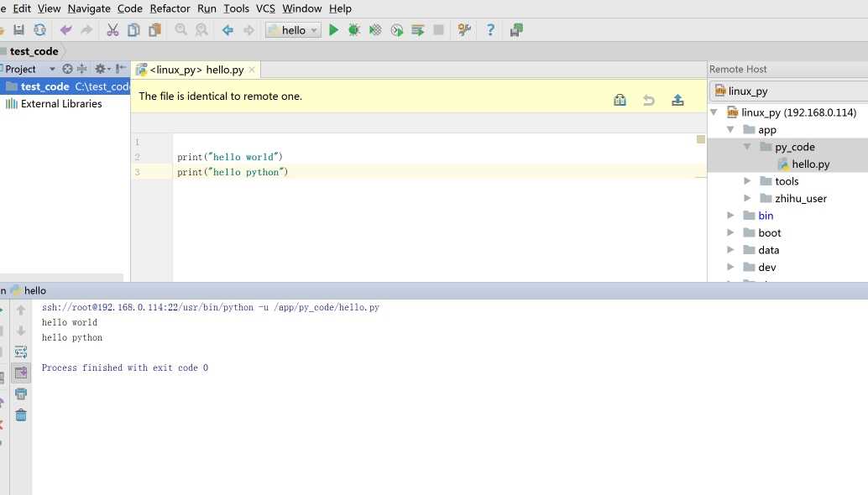
Task: Start debugging with the green bug icon
Action: [x=353, y=30]
